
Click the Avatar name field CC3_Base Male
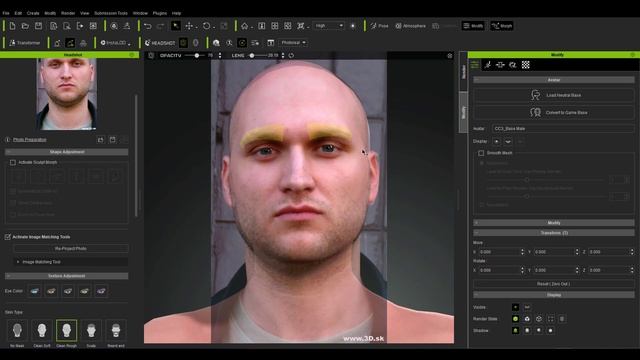pyautogui.click(x=563, y=129)
